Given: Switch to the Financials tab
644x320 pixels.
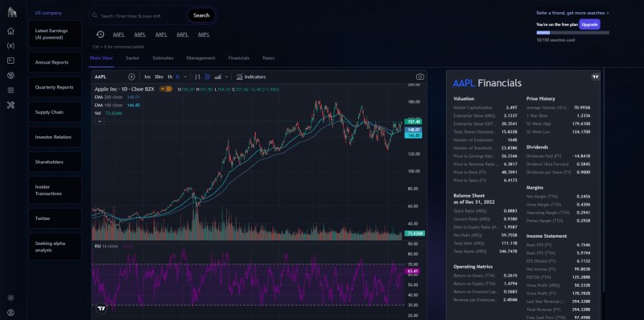Looking at the screenshot, I should (x=238, y=58).
